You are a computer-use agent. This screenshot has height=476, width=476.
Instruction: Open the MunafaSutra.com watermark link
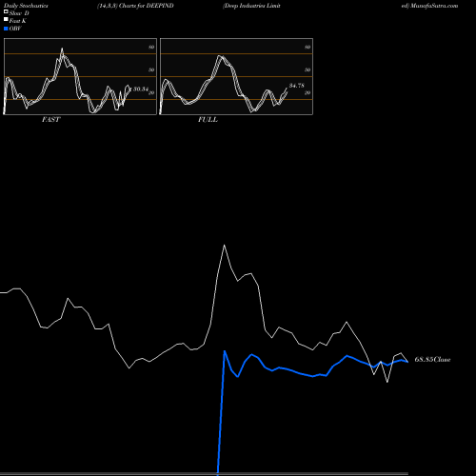coord(434,6)
